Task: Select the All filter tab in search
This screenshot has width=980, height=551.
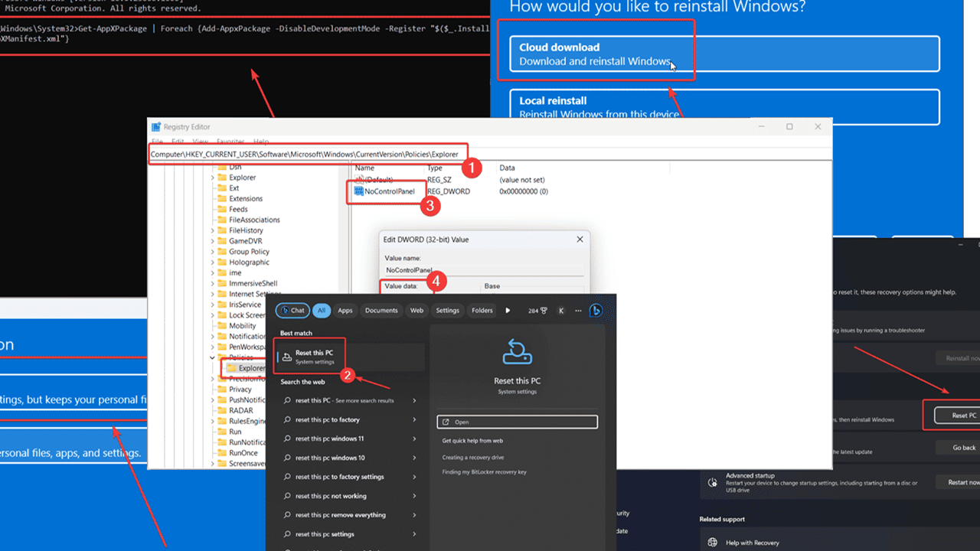Action: pos(322,311)
